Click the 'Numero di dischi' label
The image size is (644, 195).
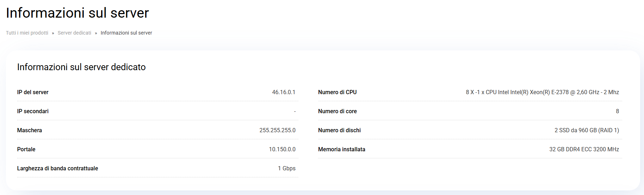(339, 130)
